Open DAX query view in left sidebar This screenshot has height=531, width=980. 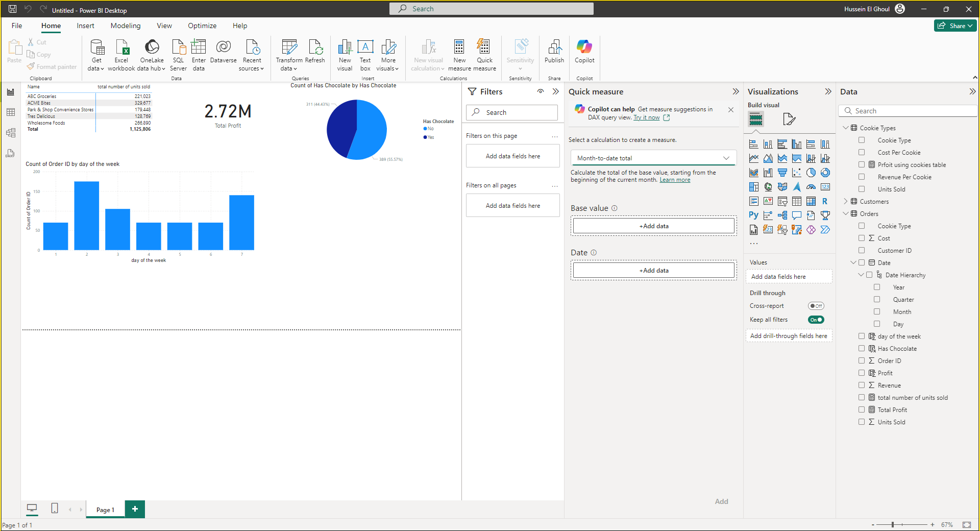11,153
